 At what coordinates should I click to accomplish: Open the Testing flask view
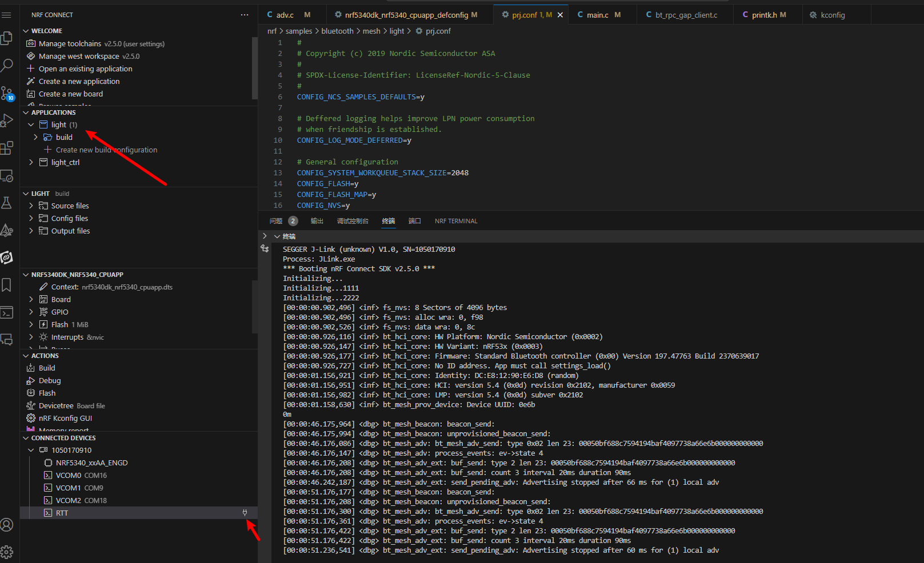tap(7, 203)
